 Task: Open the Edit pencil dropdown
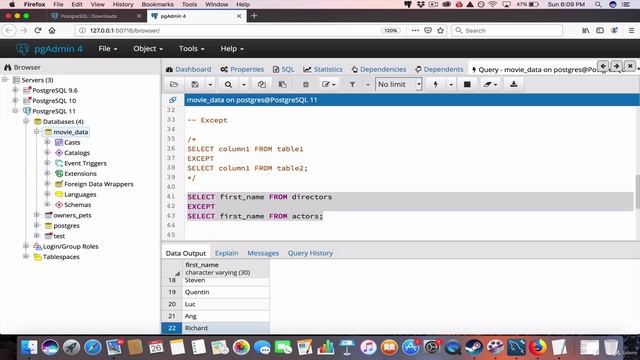point(329,84)
